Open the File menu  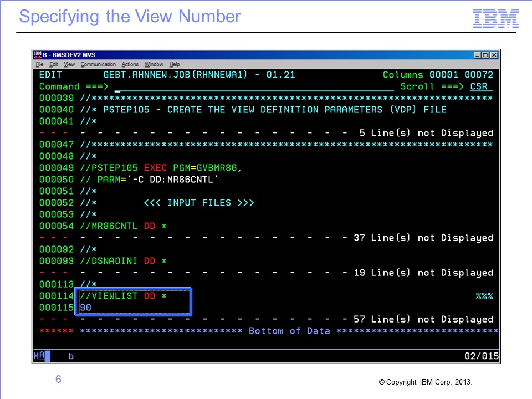(x=39, y=64)
